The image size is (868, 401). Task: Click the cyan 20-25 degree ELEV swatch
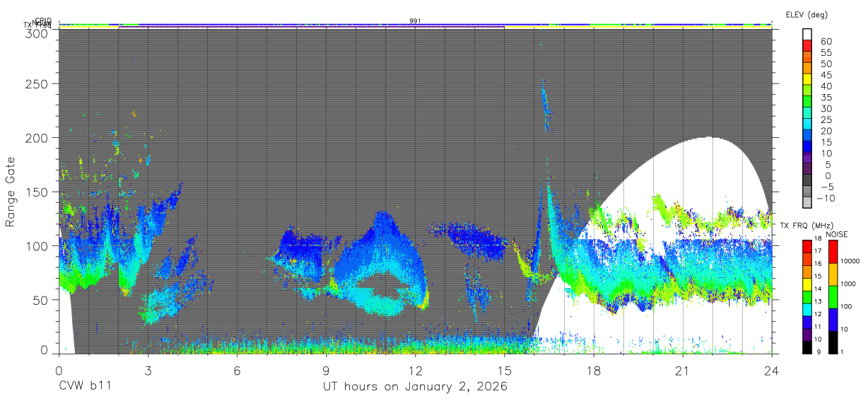click(x=807, y=124)
